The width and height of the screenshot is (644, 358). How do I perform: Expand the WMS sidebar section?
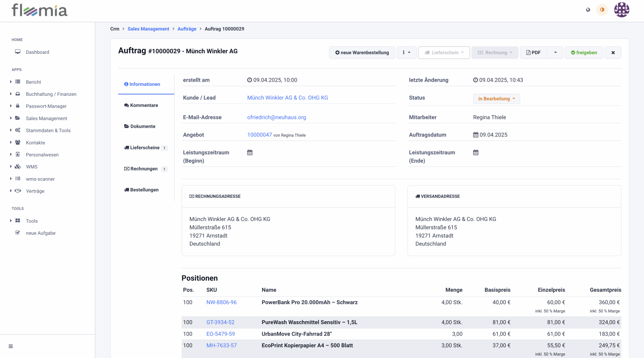pyautogui.click(x=32, y=167)
